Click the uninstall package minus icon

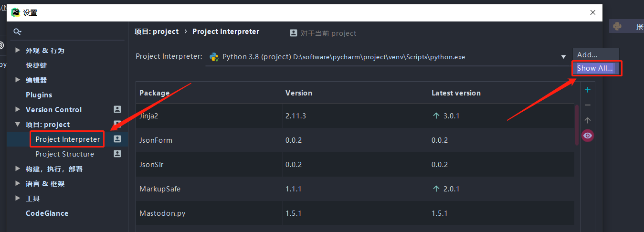[x=588, y=105]
